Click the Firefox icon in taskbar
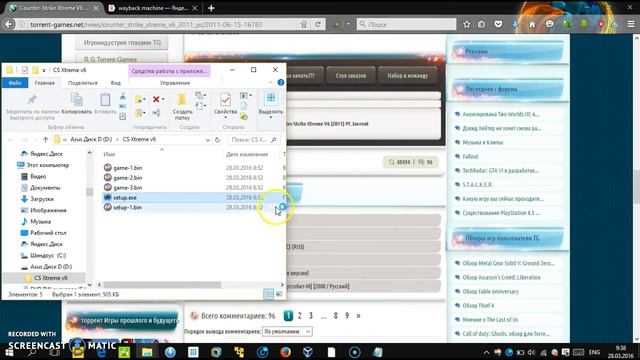 click(x=285, y=352)
